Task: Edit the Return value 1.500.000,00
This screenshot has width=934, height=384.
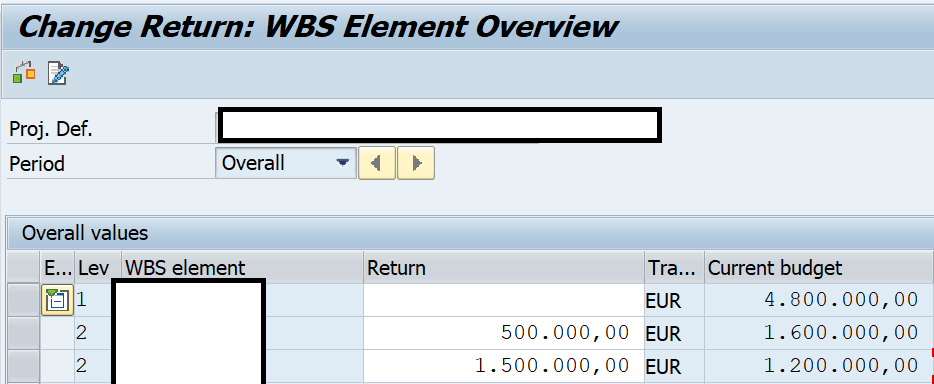Action: point(504,366)
